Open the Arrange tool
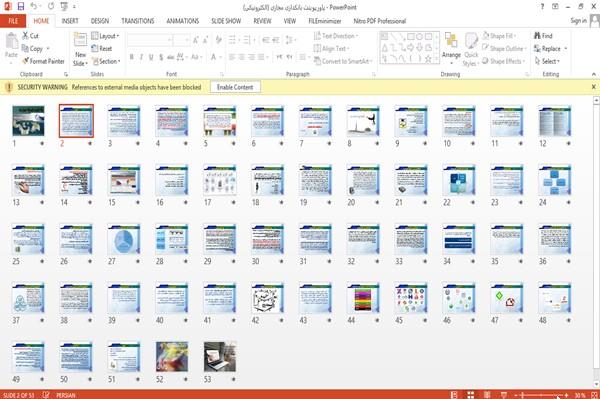 [451, 47]
